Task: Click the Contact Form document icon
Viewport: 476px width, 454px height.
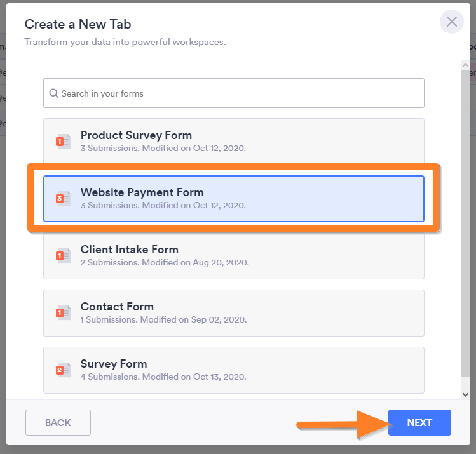Action: click(63, 312)
